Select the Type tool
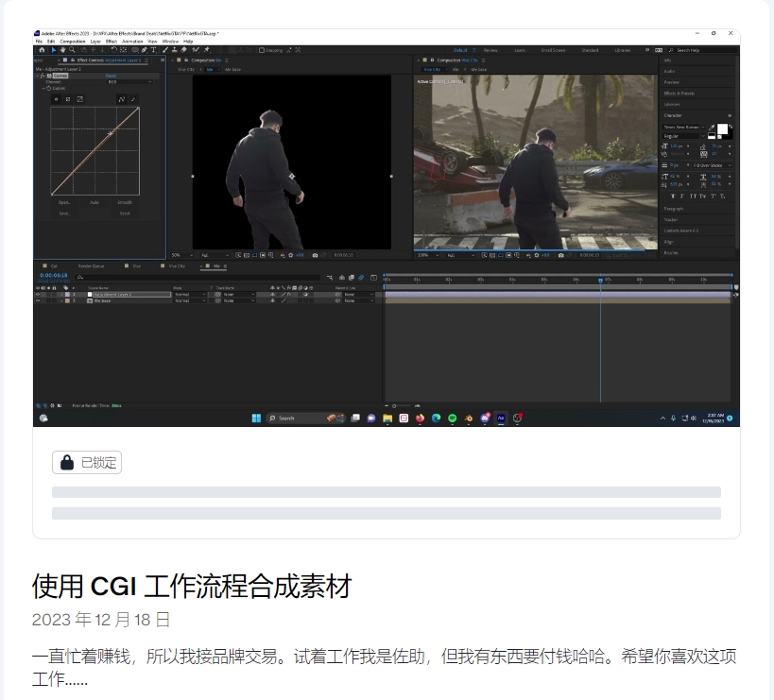This screenshot has width=774, height=700. click(x=153, y=50)
